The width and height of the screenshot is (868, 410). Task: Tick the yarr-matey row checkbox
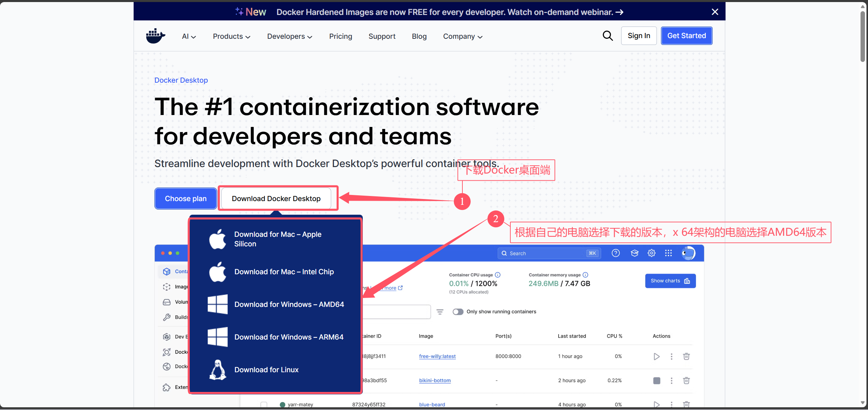point(264,405)
